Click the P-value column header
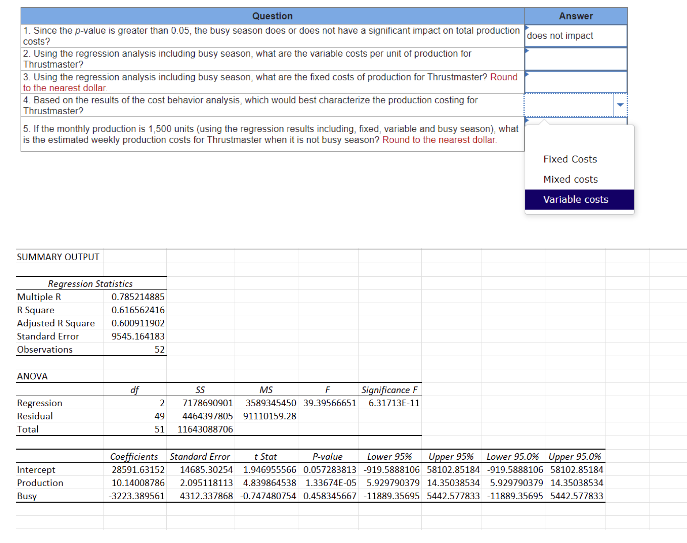 [x=327, y=457]
